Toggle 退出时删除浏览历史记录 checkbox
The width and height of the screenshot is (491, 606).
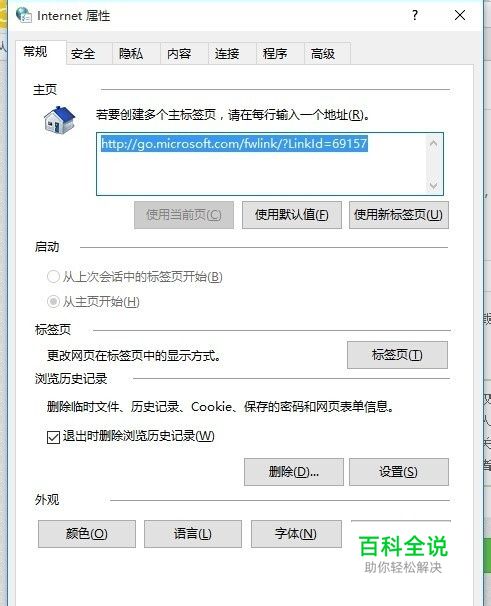point(53,437)
